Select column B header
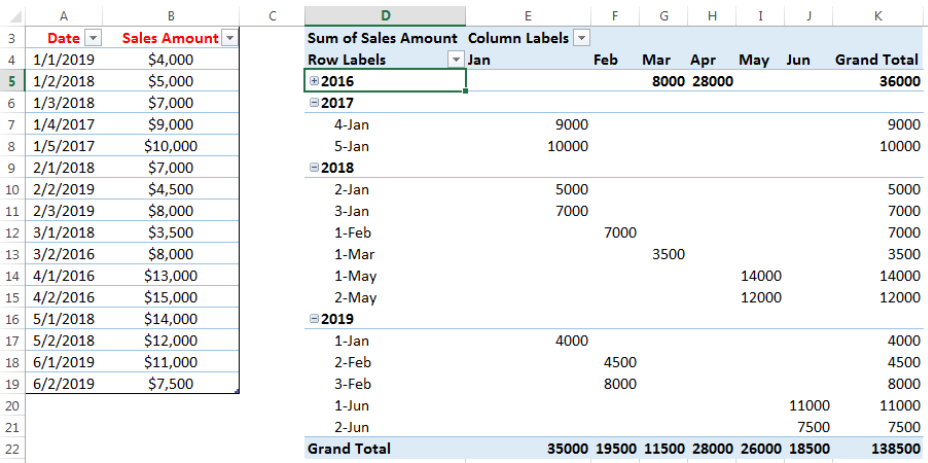Image resolution: width=928 pixels, height=463 pixels. click(x=170, y=16)
